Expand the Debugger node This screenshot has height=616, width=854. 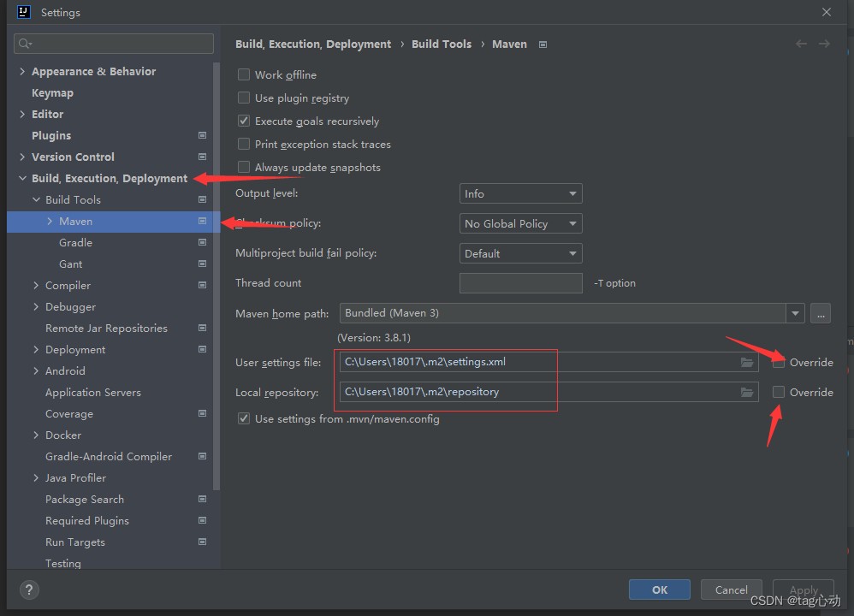(36, 306)
